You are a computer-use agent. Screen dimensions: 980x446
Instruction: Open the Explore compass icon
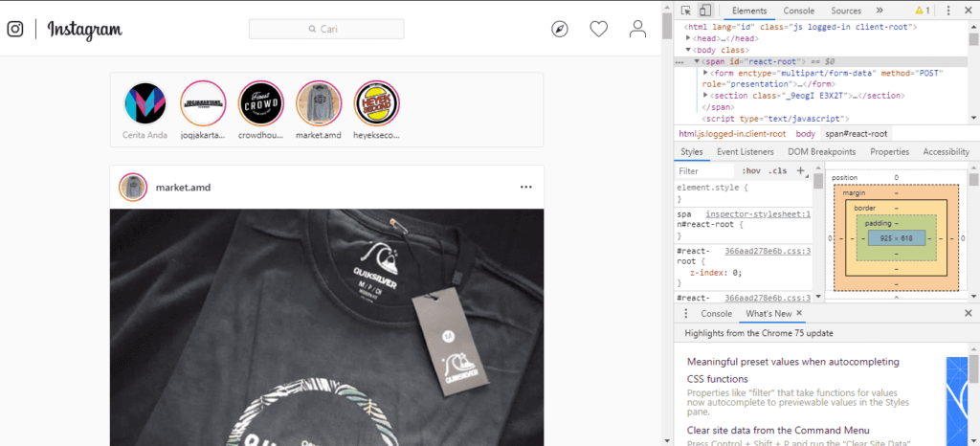coord(559,29)
